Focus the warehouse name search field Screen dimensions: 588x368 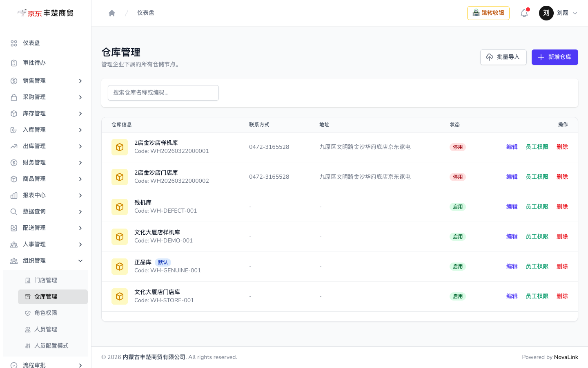(x=163, y=93)
